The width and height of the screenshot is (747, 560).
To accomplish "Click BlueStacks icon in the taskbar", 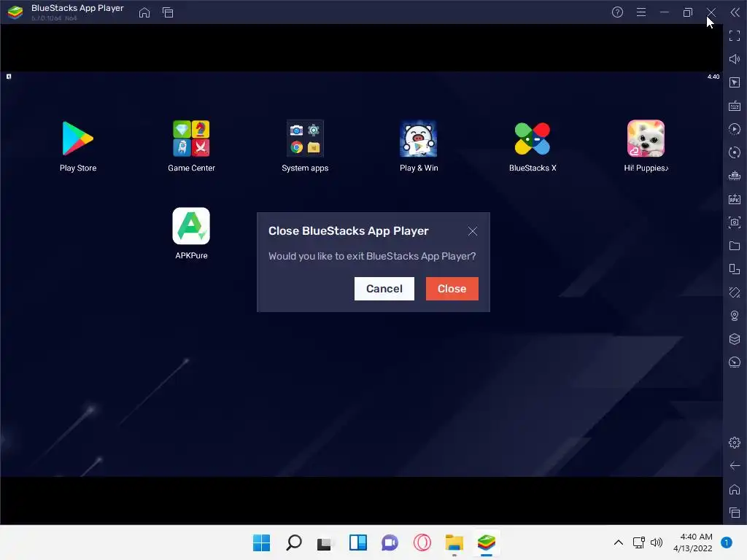I will tap(487, 542).
